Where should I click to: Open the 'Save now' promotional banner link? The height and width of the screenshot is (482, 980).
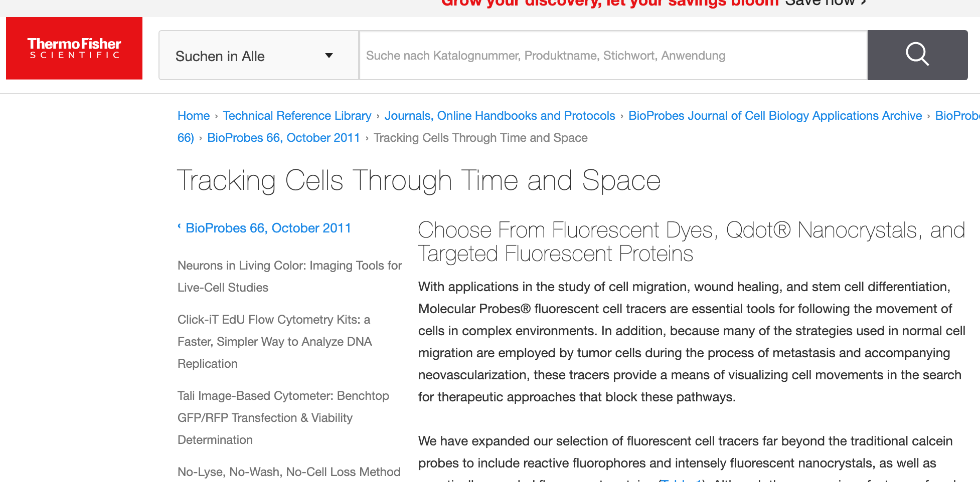click(826, 3)
